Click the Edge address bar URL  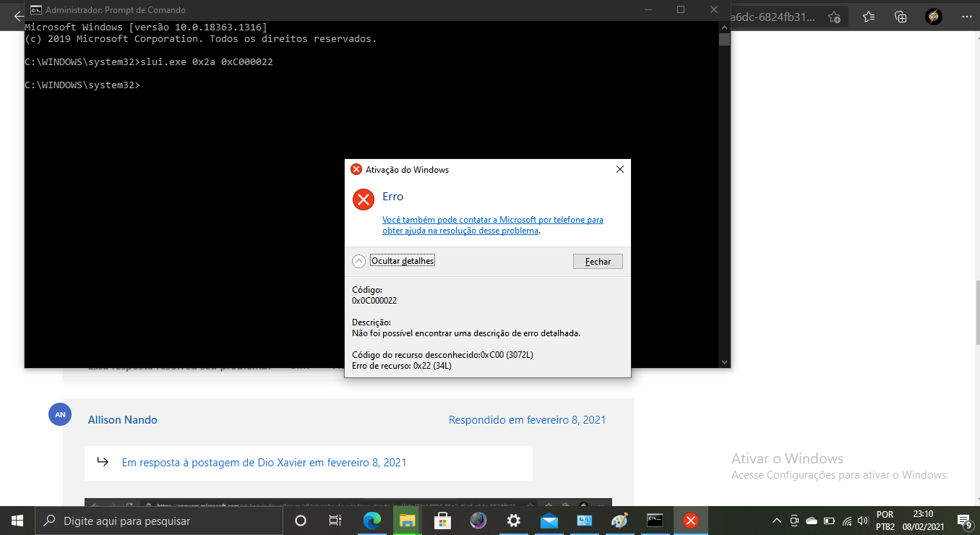(773, 17)
